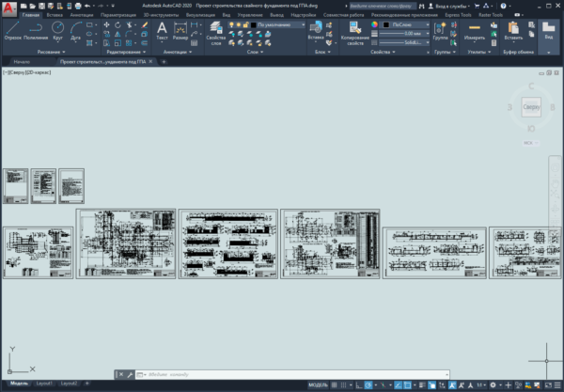The image size is (564, 392).
Task: Open Свойства слоя layer properties
Action: click(216, 33)
